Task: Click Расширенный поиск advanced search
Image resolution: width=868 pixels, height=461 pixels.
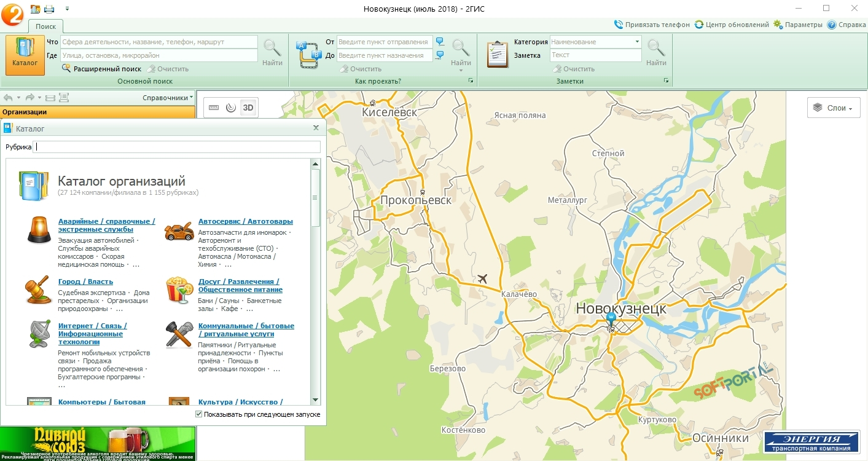Action: pos(107,69)
